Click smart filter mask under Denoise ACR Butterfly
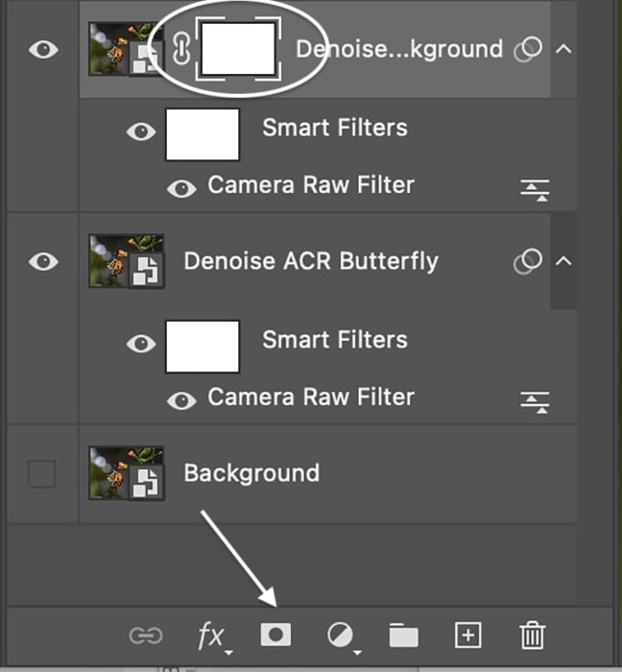 [203, 347]
